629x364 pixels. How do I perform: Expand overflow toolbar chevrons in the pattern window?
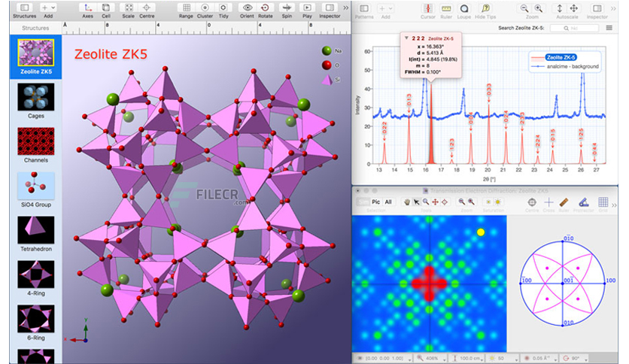click(613, 8)
